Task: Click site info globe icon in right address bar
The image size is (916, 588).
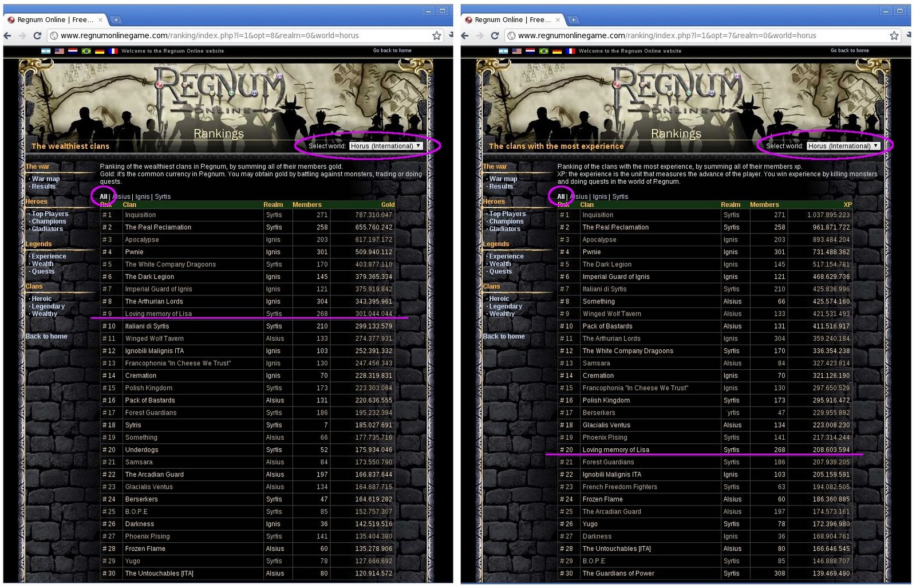Action: [x=511, y=35]
